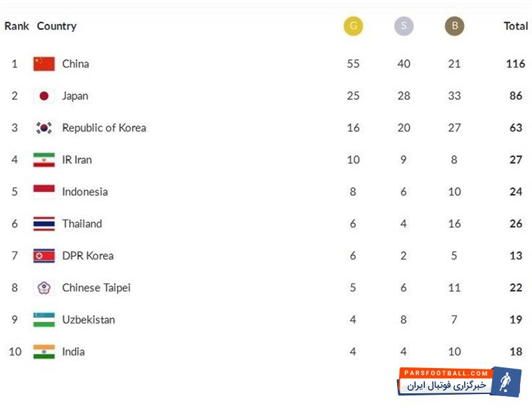Image resolution: width=532 pixels, height=408 pixels.
Task: Select the Chinese Taipei country name
Action: point(96,288)
